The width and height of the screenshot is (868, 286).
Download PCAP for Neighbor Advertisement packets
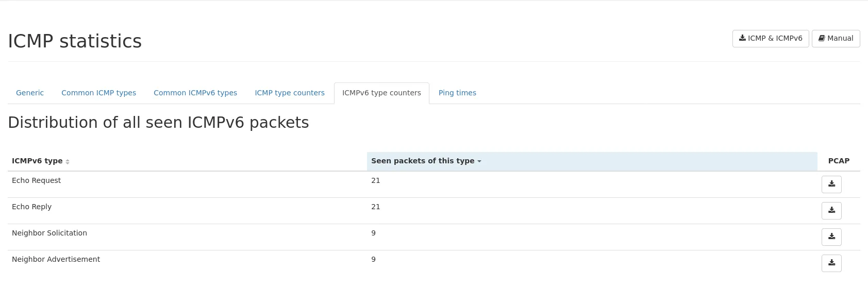[831, 263]
